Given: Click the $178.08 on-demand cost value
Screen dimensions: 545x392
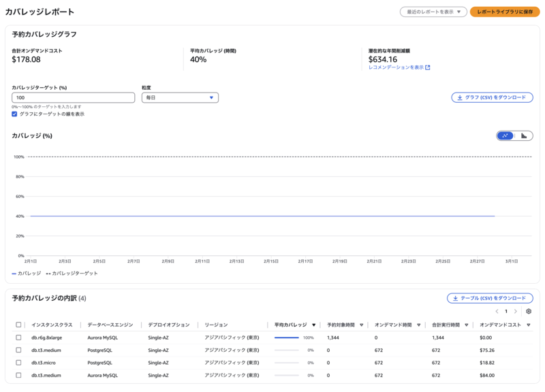Looking at the screenshot, I should click(x=26, y=59).
